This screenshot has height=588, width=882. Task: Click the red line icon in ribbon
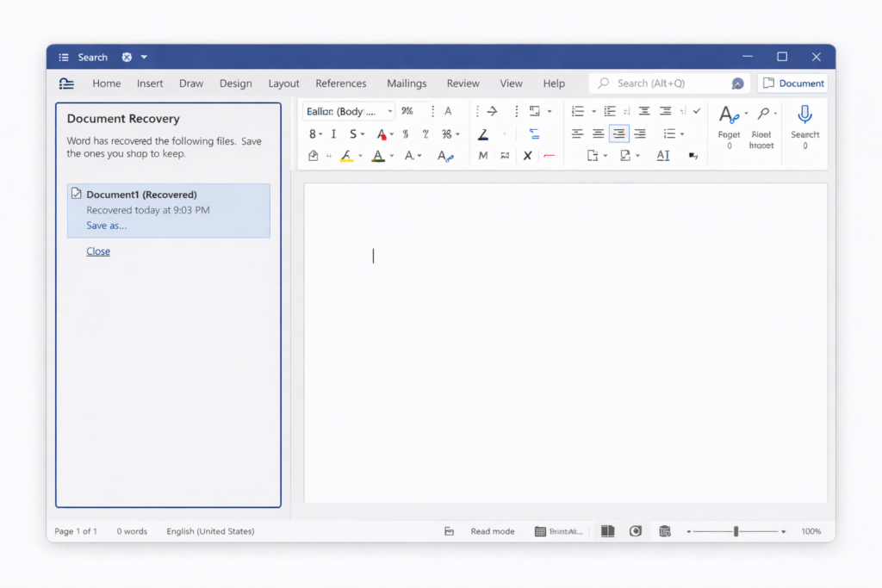point(549,156)
